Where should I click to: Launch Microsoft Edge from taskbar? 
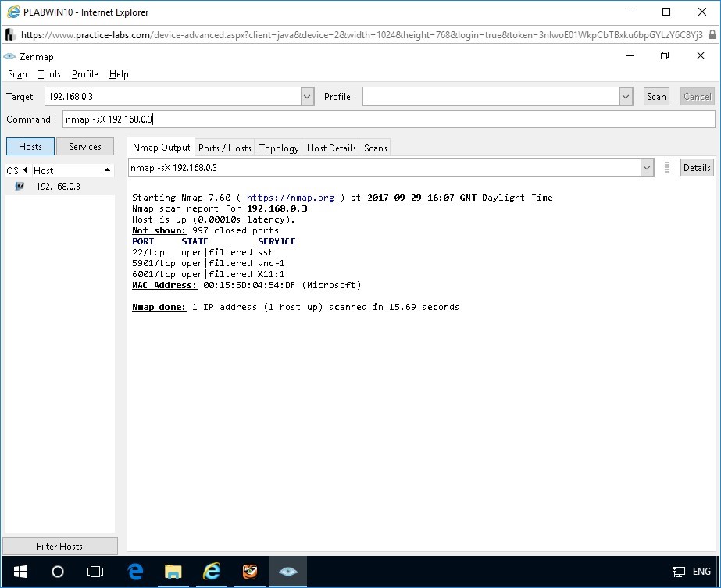(x=135, y=572)
